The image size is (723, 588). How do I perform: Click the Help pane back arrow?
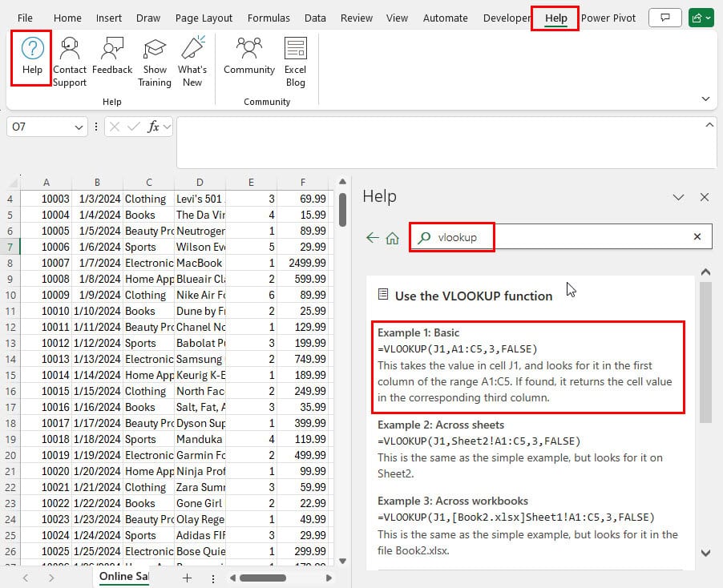[372, 238]
